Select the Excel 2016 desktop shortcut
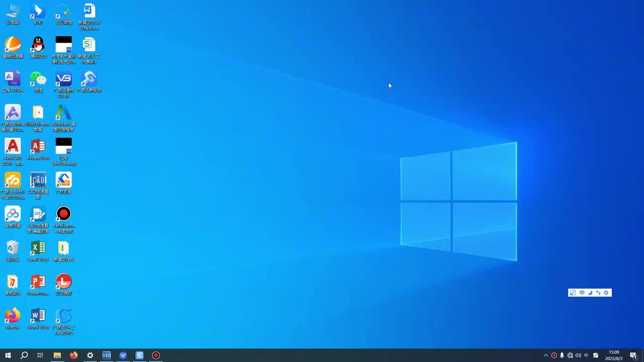The image size is (644, 362). [x=38, y=251]
